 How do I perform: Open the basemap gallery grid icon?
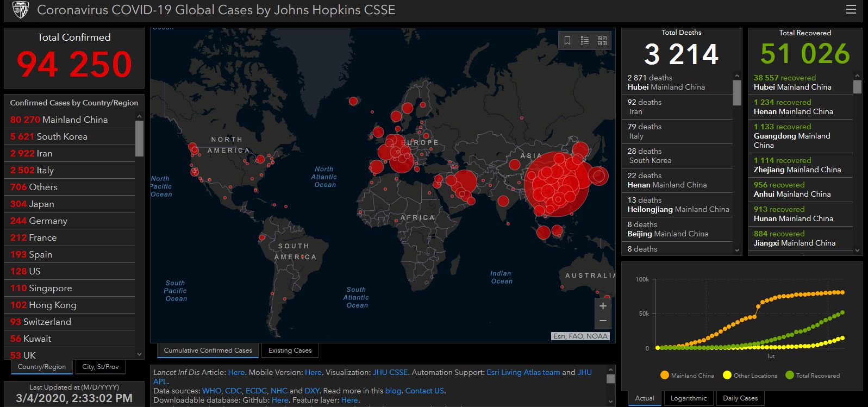tap(602, 41)
